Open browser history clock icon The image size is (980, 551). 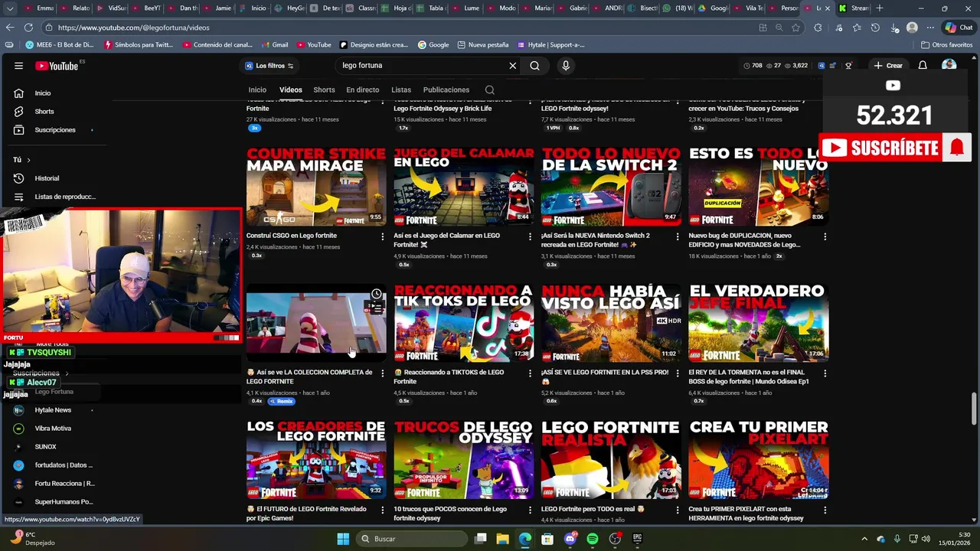875,28
